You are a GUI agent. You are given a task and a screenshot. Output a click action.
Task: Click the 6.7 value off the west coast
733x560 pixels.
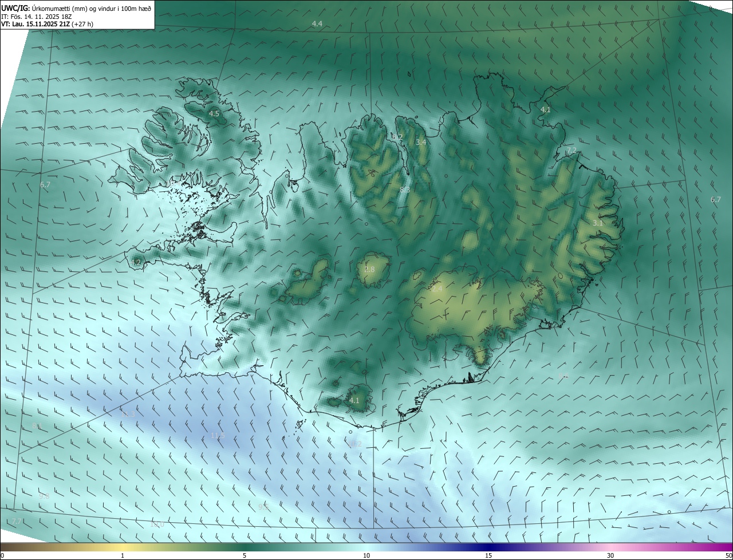(x=45, y=184)
